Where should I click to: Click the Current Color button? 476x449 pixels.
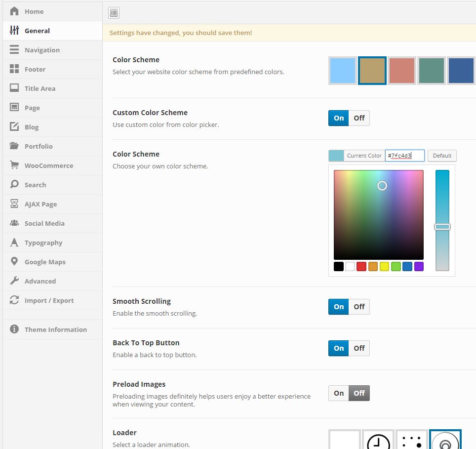(x=363, y=156)
